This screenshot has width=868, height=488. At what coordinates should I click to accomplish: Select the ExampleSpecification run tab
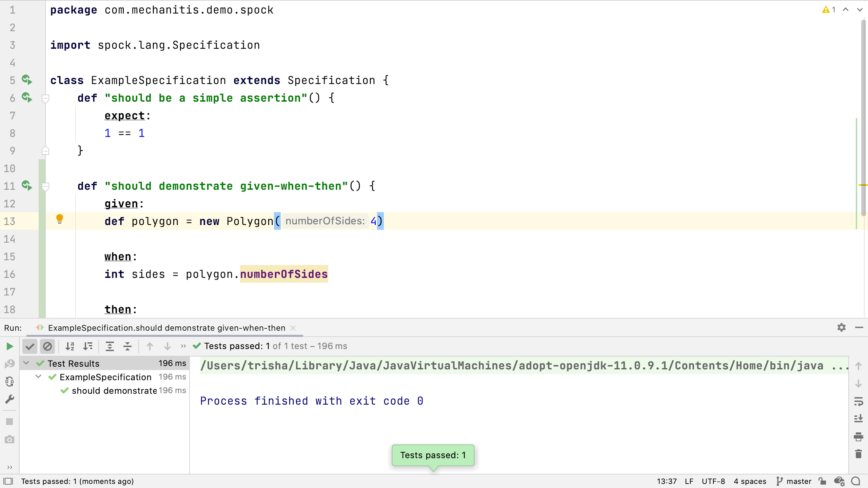(x=166, y=328)
